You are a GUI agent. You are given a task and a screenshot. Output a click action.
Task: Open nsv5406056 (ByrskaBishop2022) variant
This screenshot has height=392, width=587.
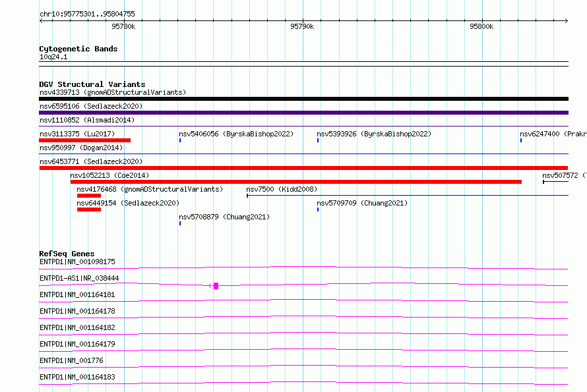coord(236,134)
